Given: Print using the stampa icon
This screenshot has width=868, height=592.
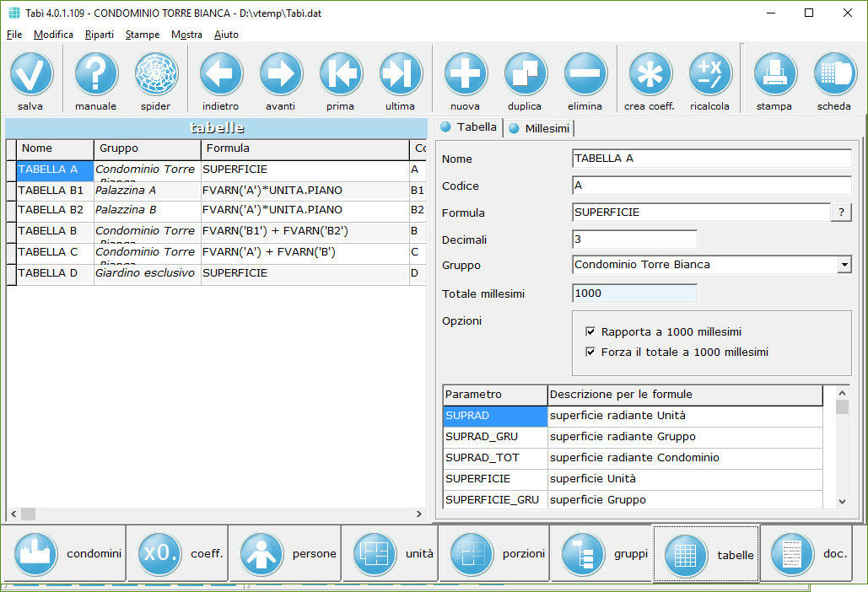Looking at the screenshot, I should (774, 74).
